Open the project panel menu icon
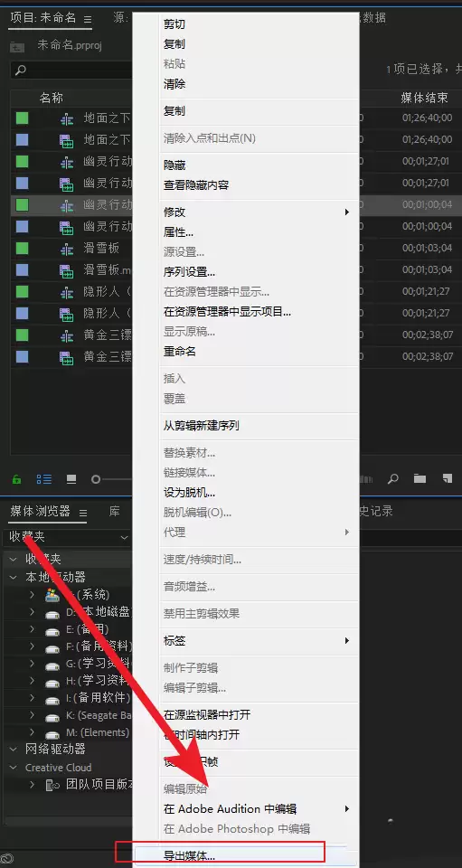The image size is (462, 868). tap(88, 19)
